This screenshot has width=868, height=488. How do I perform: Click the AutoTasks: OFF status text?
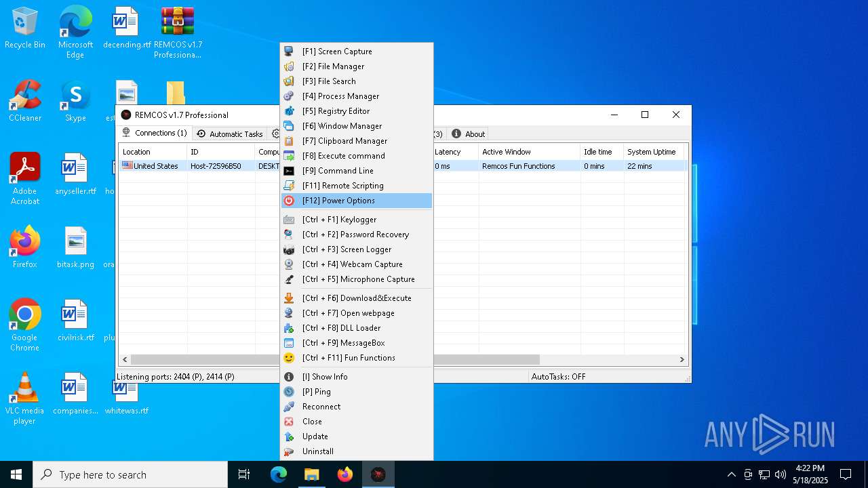558,377
